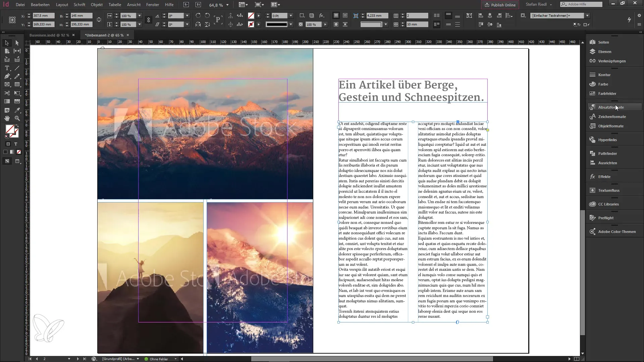The width and height of the screenshot is (644, 362).
Task: Choose the Scissors tool
Action: tap(7, 93)
